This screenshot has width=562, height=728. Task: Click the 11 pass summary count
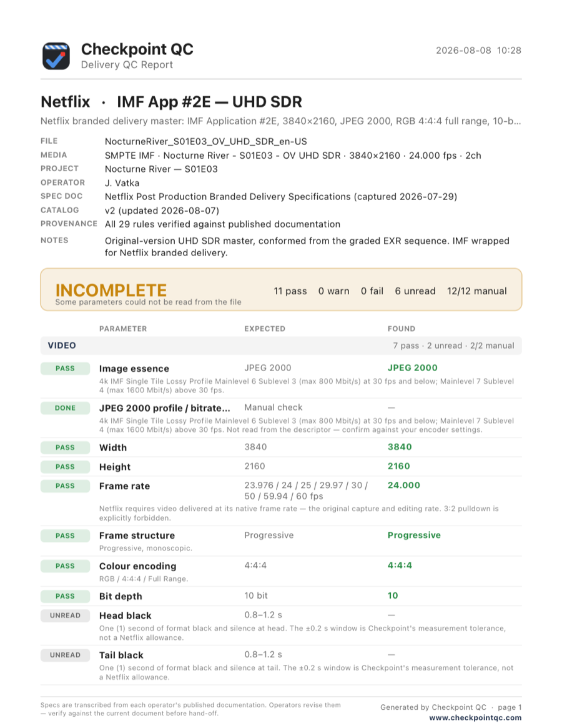[x=290, y=291]
